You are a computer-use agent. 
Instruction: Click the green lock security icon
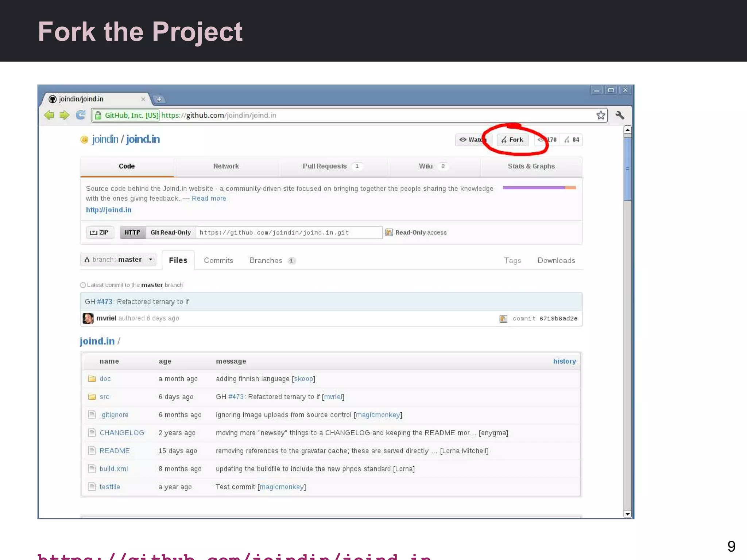coord(98,116)
